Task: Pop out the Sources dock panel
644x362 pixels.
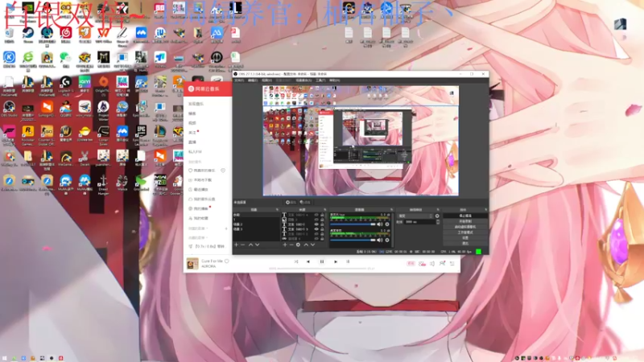Action: pyautogui.click(x=325, y=209)
